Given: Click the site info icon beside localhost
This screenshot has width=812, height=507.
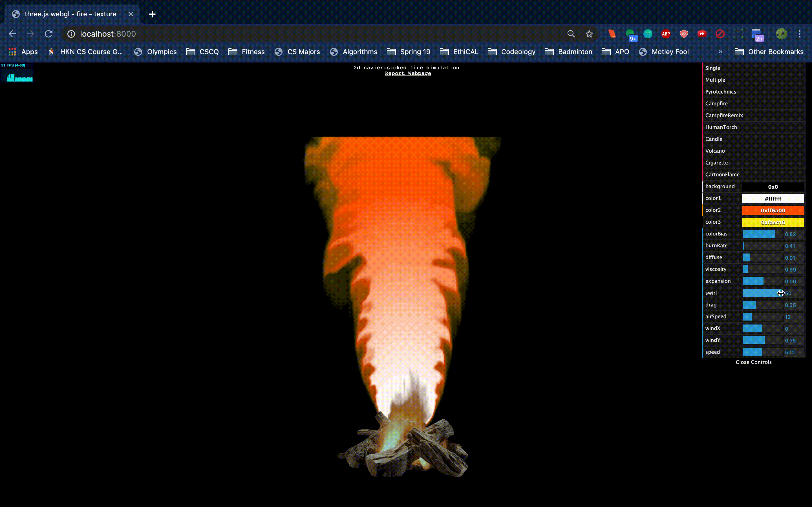Looking at the screenshot, I should pos(71,34).
